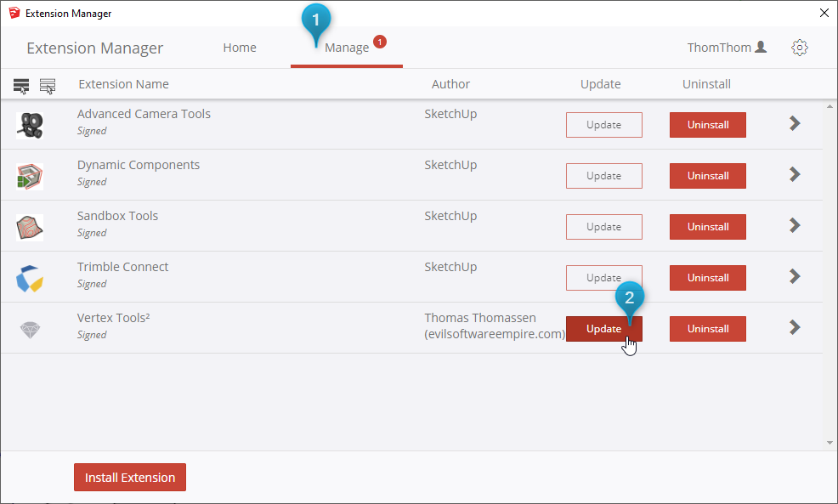Click the scrollbar down arrow
Screen dimensions: 838x504
(x=830, y=443)
